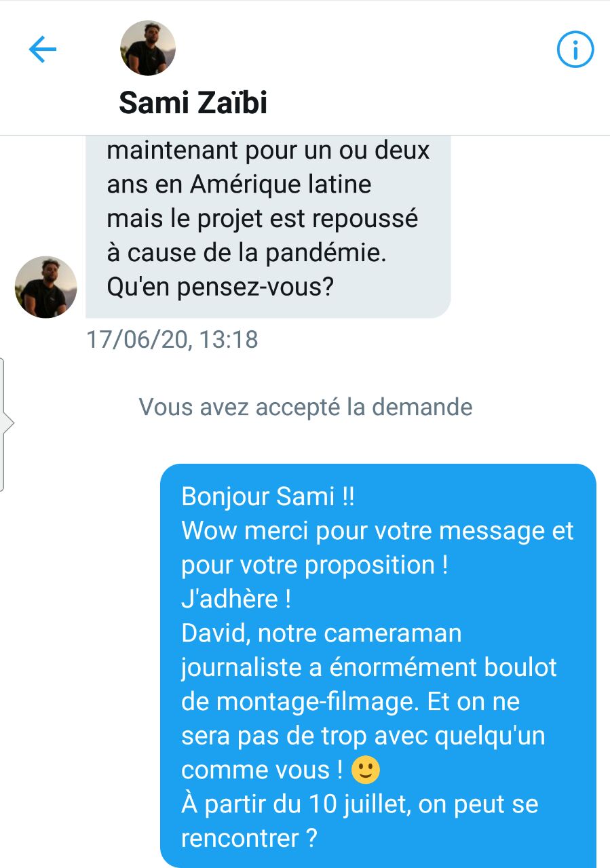The width and height of the screenshot is (610, 868).
Task: Go back using the blue arrow
Action: pyautogui.click(x=42, y=50)
